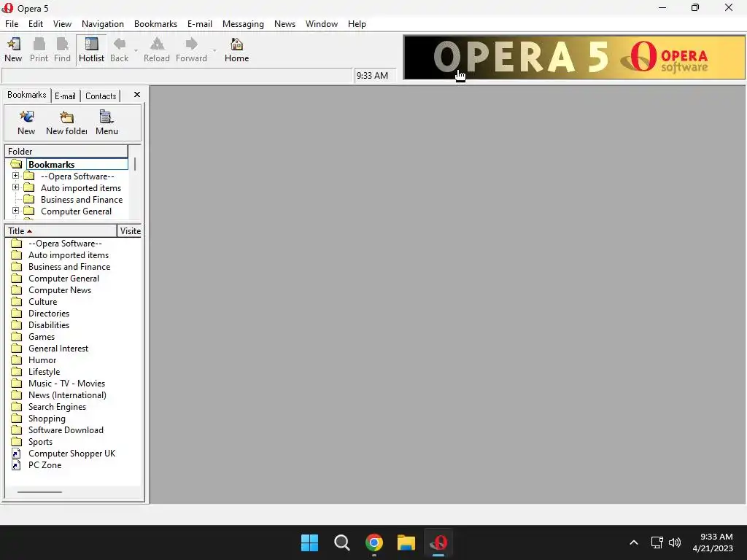Close the hotlist panel with X
747x560 pixels.
(x=136, y=95)
